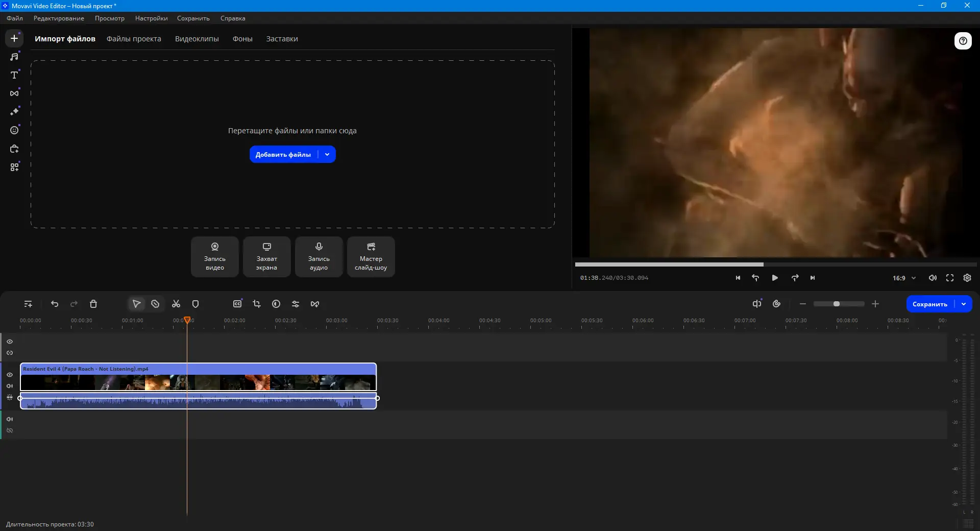The image size is (980, 531).
Task: Select the Split scissors tool
Action: coord(176,304)
